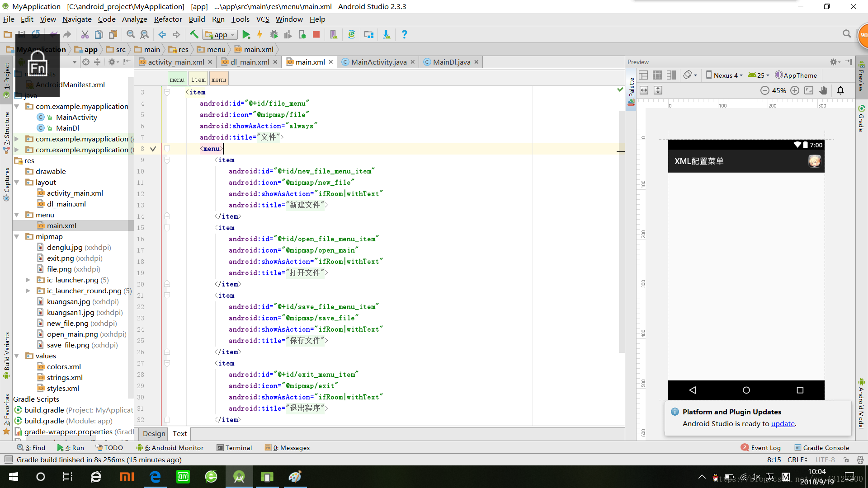868x488 pixels.
Task: Click Search Everywhere magnifier at top right
Action: tap(847, 34)
